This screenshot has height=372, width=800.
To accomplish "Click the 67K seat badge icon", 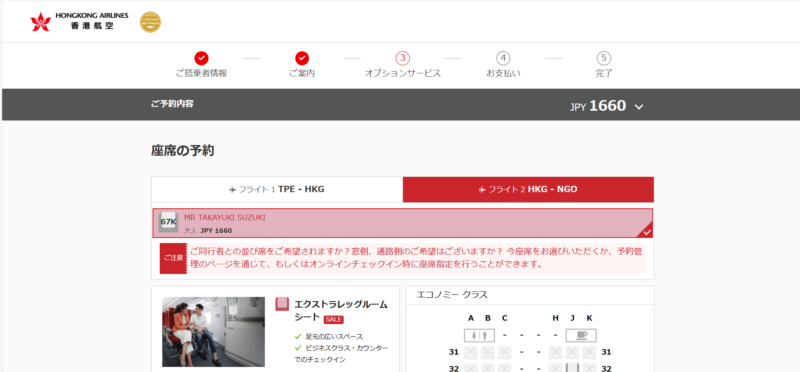I will click(168, 222).
